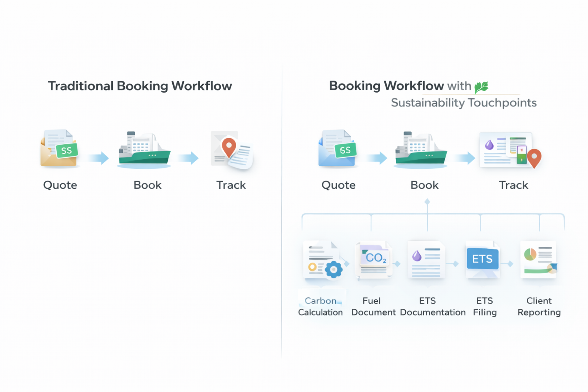This screenshot has height=392, width=588.
Task: Click the Traditional Booking Workflow heading
Action: (140, 86)
